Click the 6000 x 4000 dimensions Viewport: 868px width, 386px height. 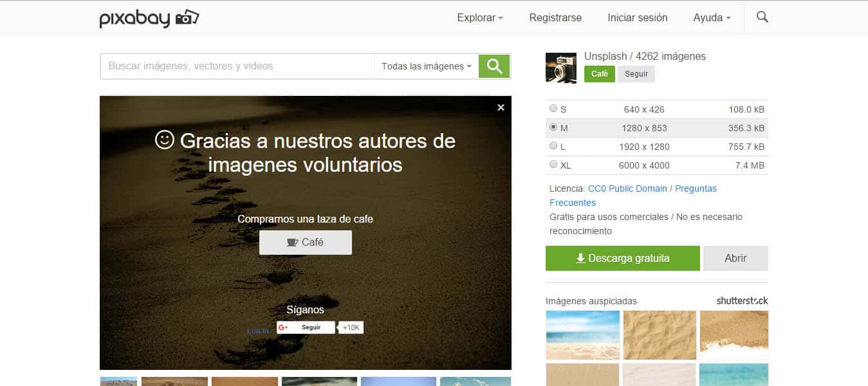(x=644, y=165)
